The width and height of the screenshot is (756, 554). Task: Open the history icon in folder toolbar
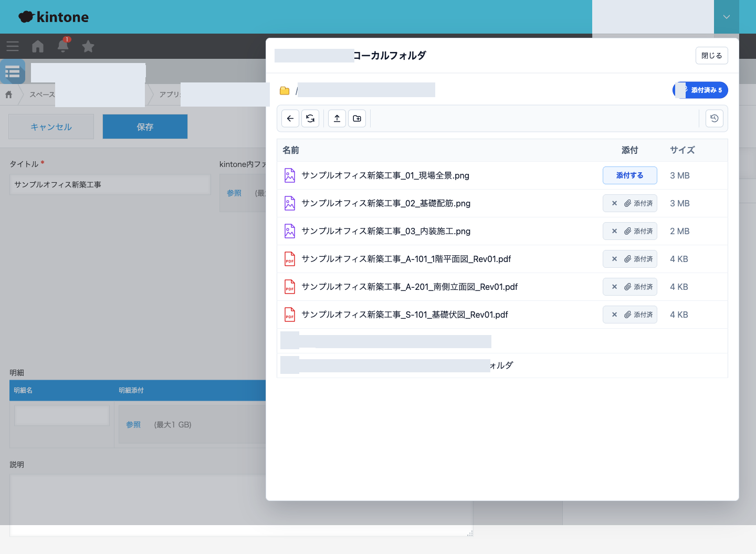[715, 119]
